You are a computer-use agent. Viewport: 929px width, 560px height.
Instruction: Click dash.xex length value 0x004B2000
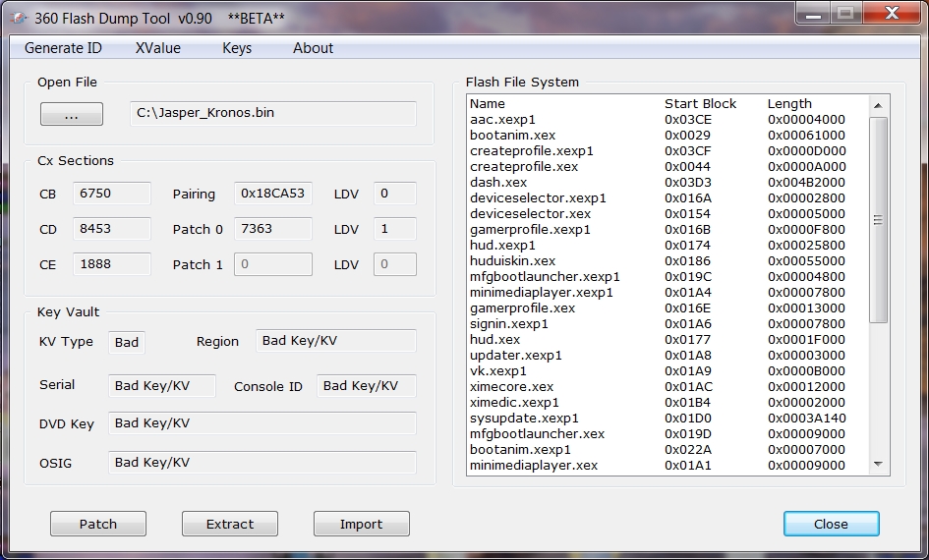pos(806,183)
